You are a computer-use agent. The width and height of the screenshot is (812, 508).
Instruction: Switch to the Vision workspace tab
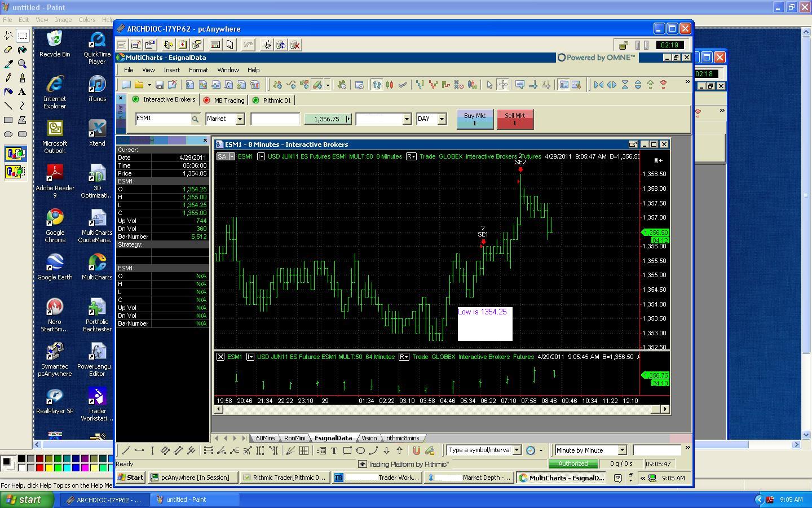[x=369, y=438]
